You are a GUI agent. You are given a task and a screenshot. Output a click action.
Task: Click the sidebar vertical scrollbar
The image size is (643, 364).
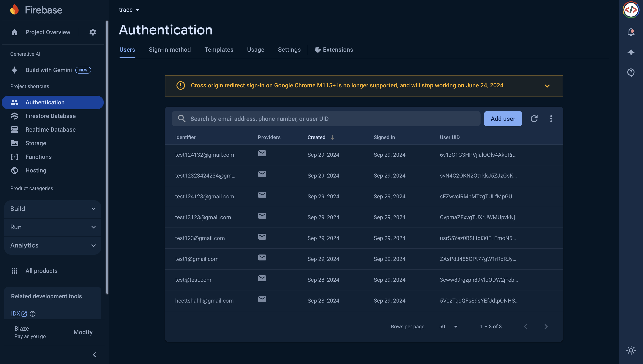[107, 158]
